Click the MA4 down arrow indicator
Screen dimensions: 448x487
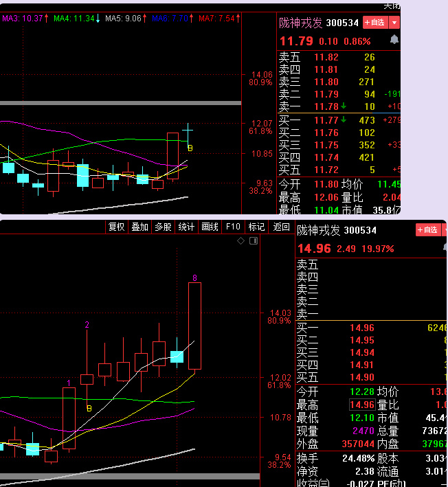[x=98, y=18]
